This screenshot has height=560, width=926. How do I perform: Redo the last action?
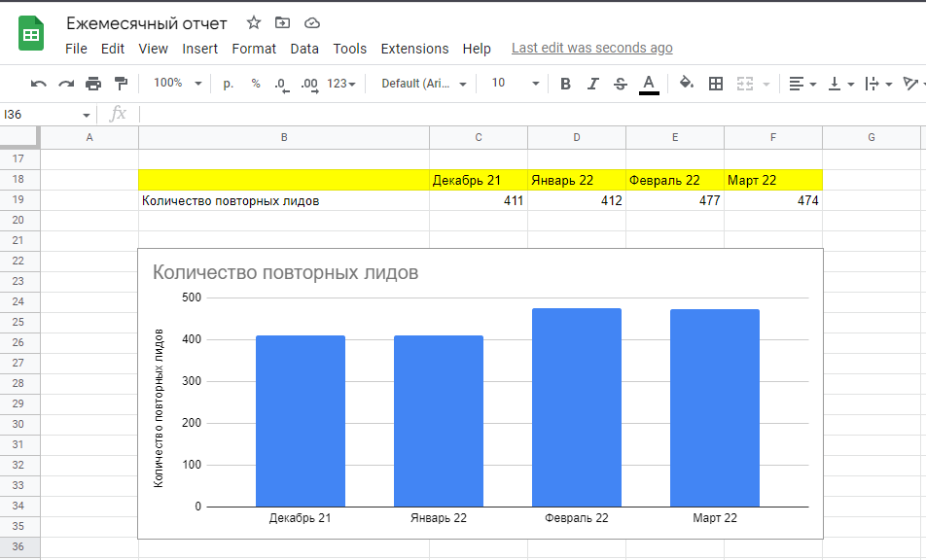click(x=66, y=84)
